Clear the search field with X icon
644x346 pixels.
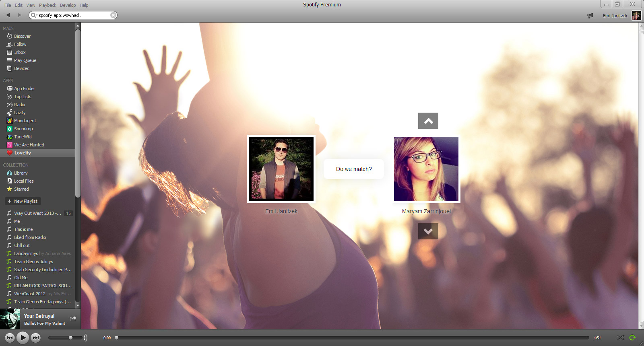click(x=114, y=15)
